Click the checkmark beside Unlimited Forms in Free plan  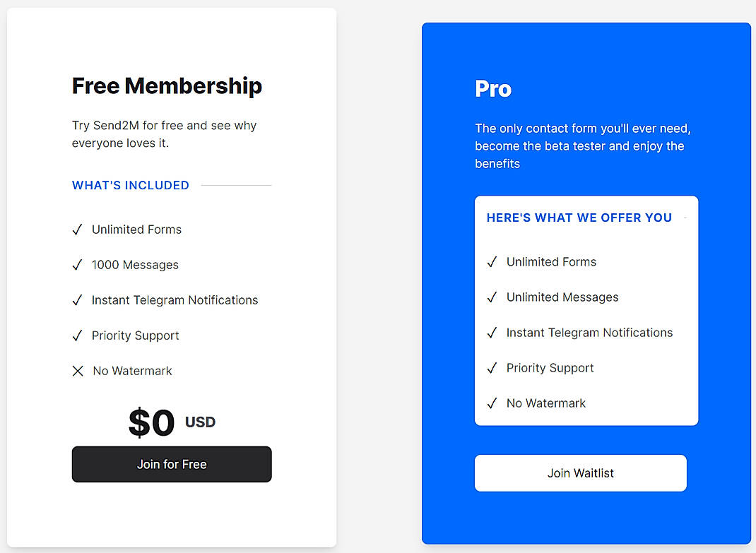point(78,229)
